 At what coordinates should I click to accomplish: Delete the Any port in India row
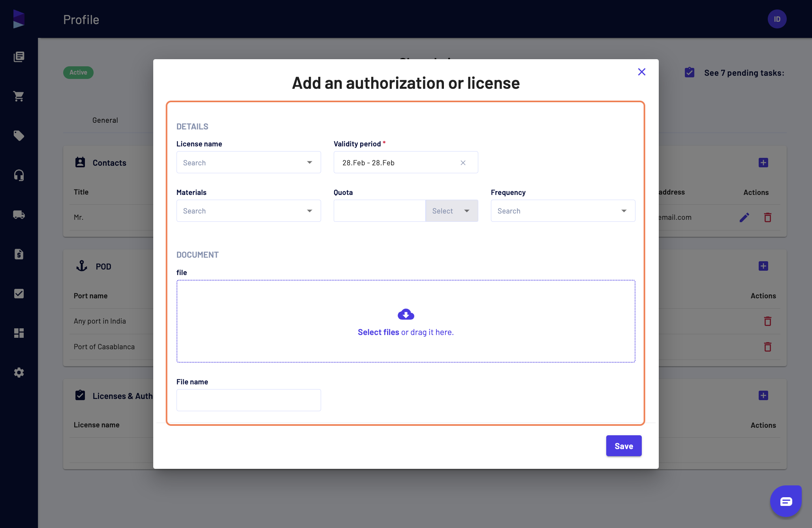[767, 321]
